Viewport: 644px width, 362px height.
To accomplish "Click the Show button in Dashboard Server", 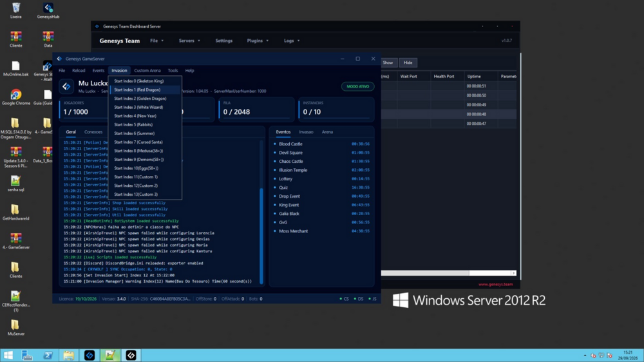I will pos(388,62).
